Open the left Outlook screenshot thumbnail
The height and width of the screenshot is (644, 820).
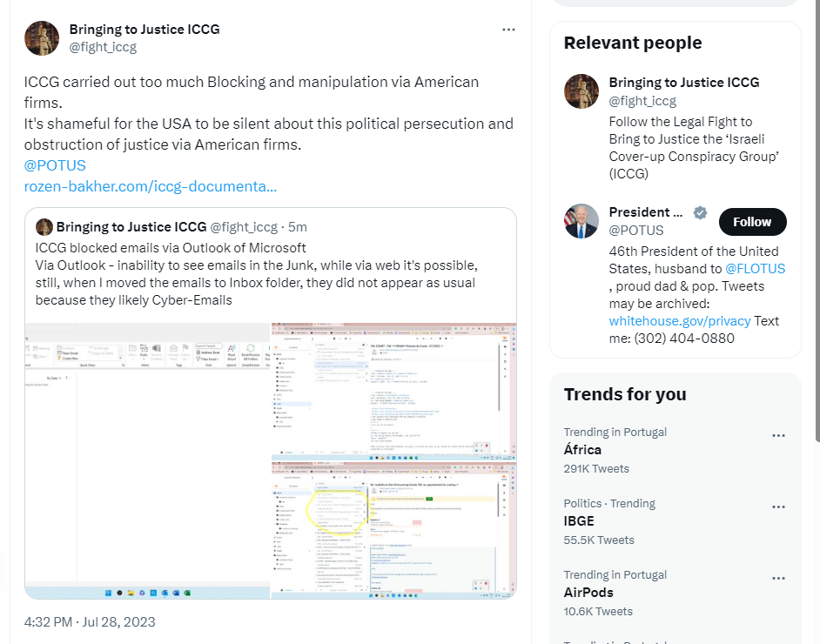pos(147,460)
